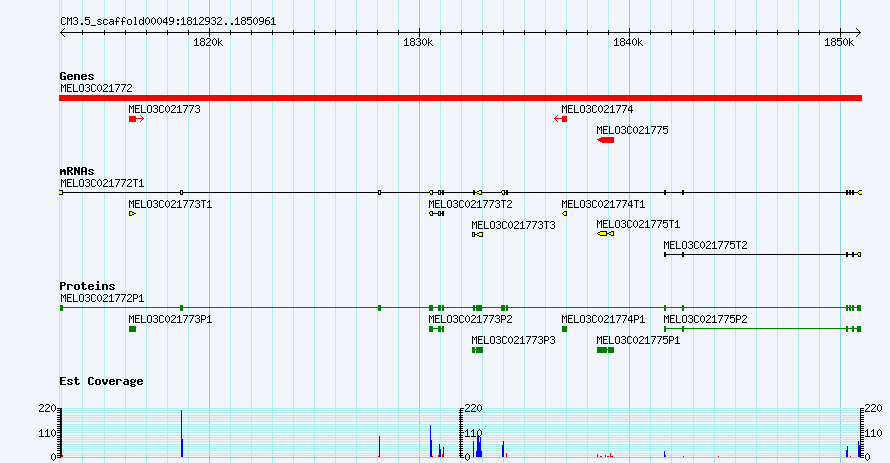Click the MEL03C021775P2 label
This screenshot has height=463, width=890.
click(x=706, y=319)
